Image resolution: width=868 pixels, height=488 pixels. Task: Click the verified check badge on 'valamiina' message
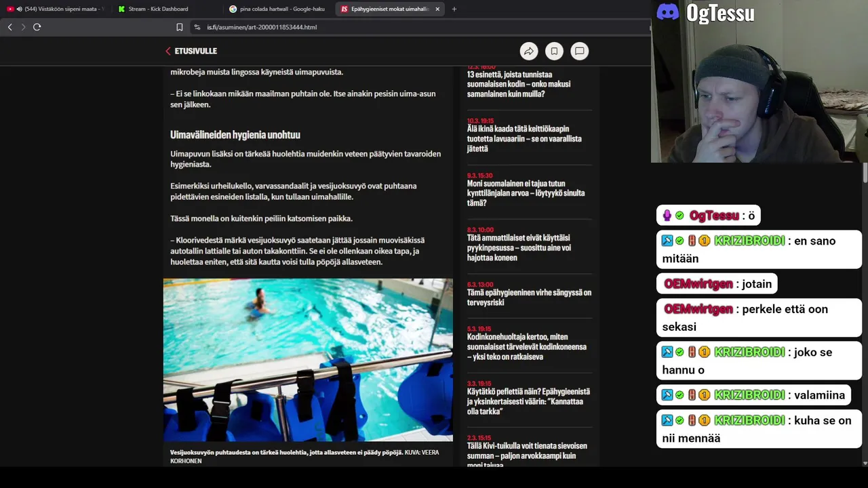(679, 395)
